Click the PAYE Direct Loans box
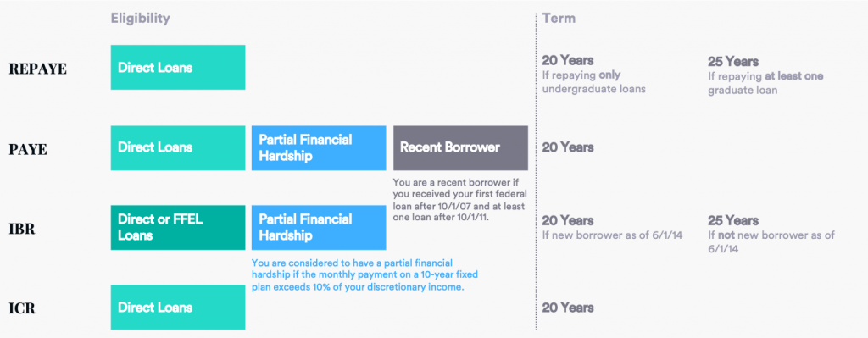Screen dimensions: 868x338 178,147
